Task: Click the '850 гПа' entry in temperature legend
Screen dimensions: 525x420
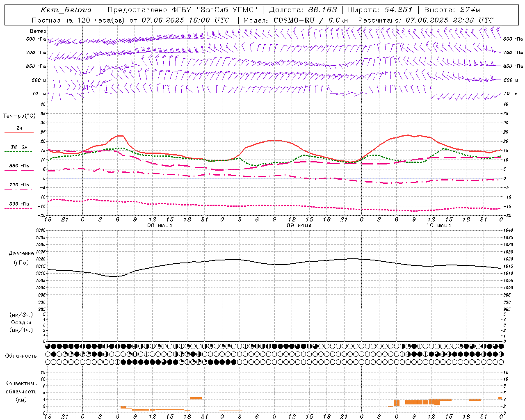Action: 19,166
